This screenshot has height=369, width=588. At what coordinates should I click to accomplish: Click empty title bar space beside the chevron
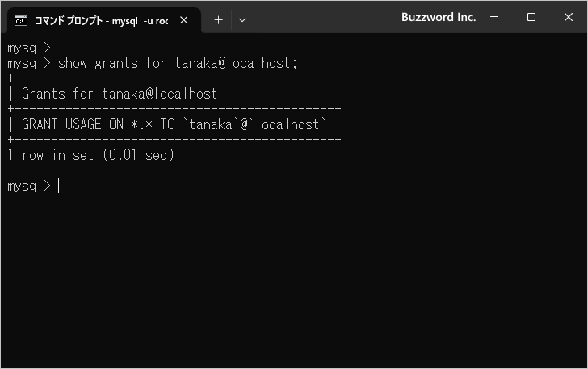tap(323, 18)
